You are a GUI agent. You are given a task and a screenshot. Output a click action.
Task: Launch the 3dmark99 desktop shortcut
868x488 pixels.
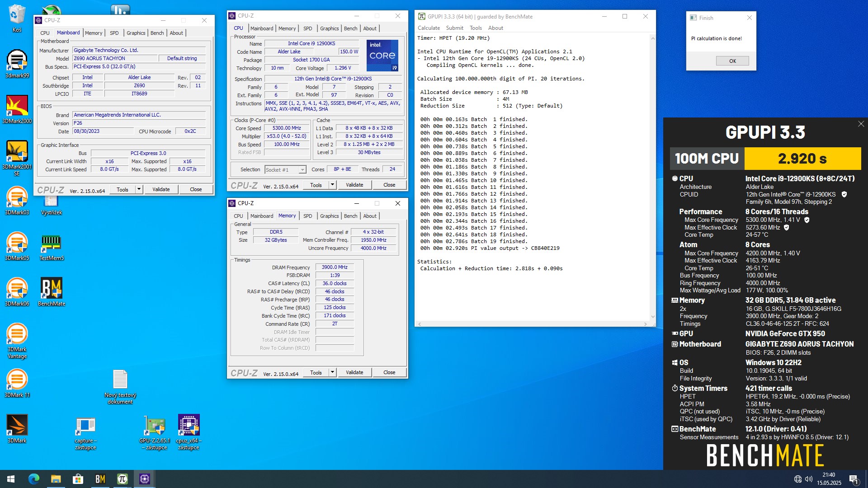pos(17,64)
